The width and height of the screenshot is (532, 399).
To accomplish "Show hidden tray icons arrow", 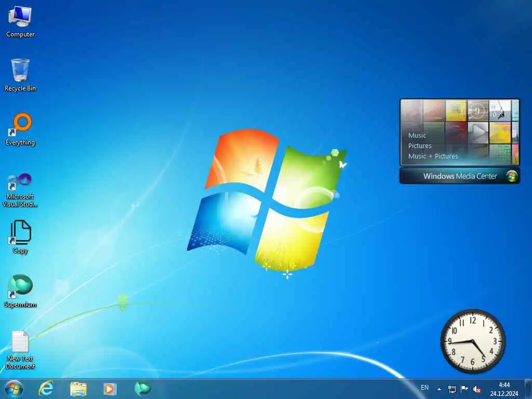I will pos(440,389).
